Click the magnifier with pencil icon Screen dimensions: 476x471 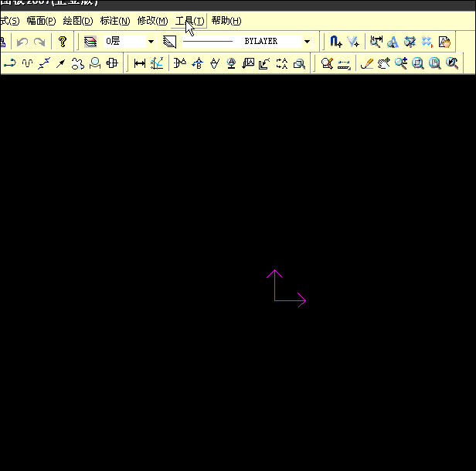click(x=327, y=63)
